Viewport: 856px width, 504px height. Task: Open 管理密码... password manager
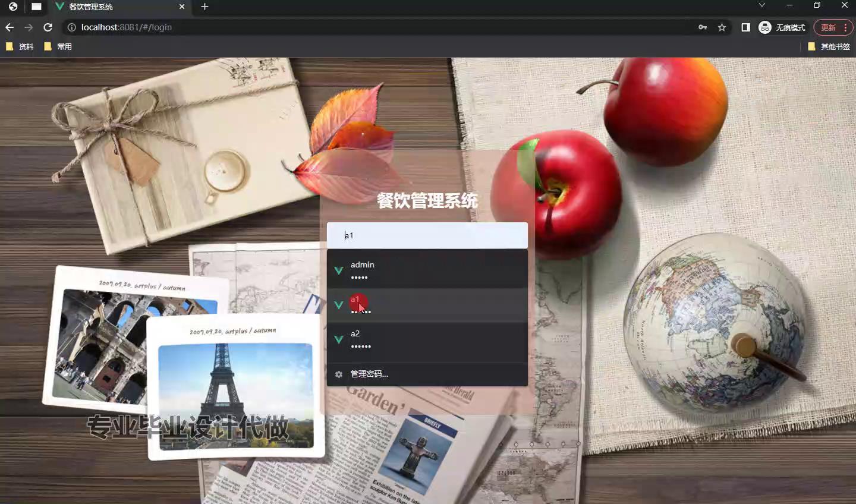coord(427,374)
